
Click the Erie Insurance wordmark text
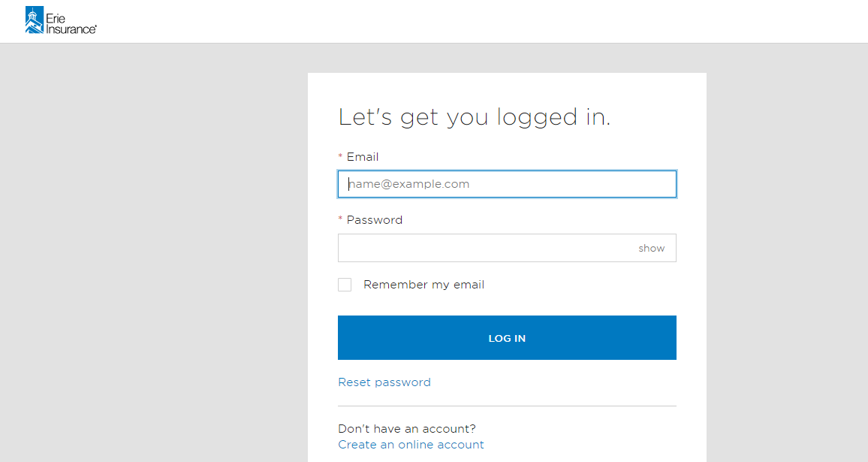coord(71,24)
